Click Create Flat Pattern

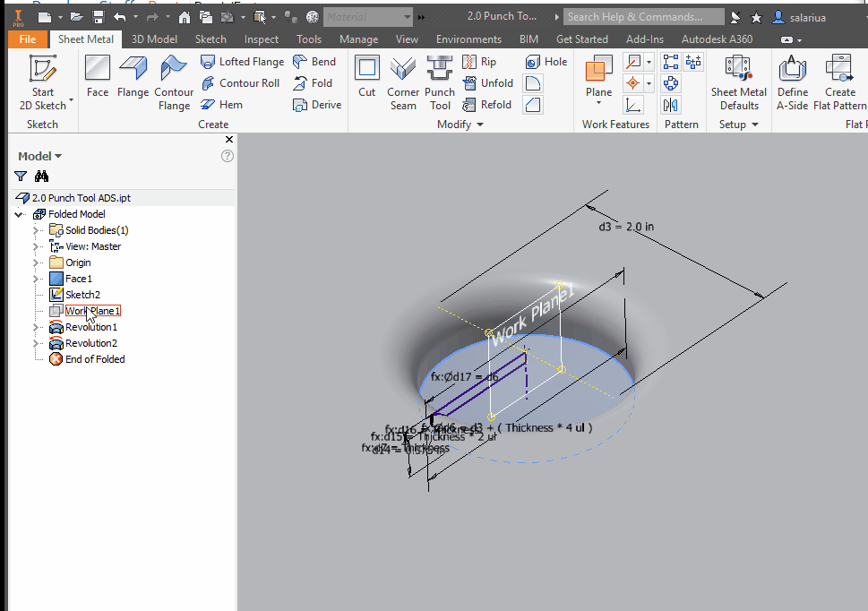pyautogui.click(x=839, y=82)
